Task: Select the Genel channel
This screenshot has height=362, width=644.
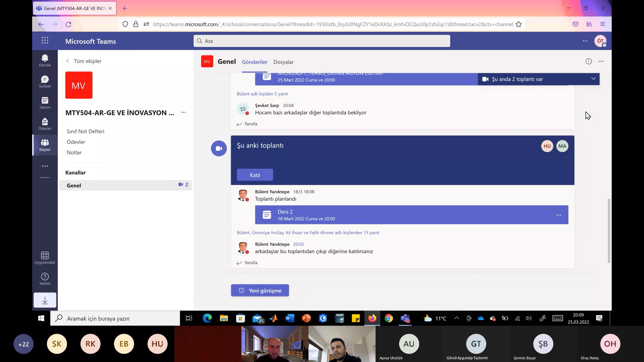Action: [125, 185]
